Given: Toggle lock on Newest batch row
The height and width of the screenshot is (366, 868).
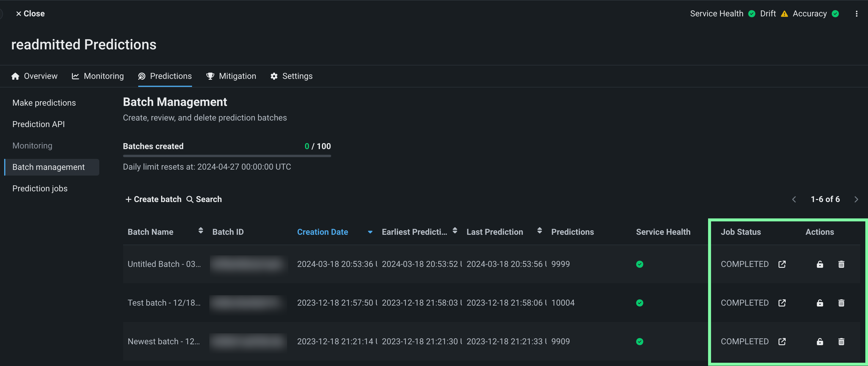Looking at the screenshot, I should 820,342.
